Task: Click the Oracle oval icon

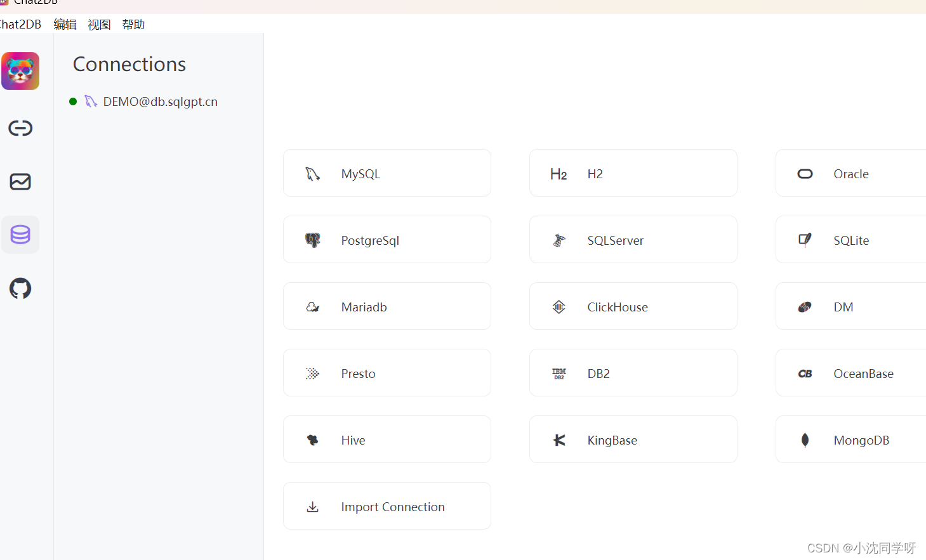Action: (805, 174)
